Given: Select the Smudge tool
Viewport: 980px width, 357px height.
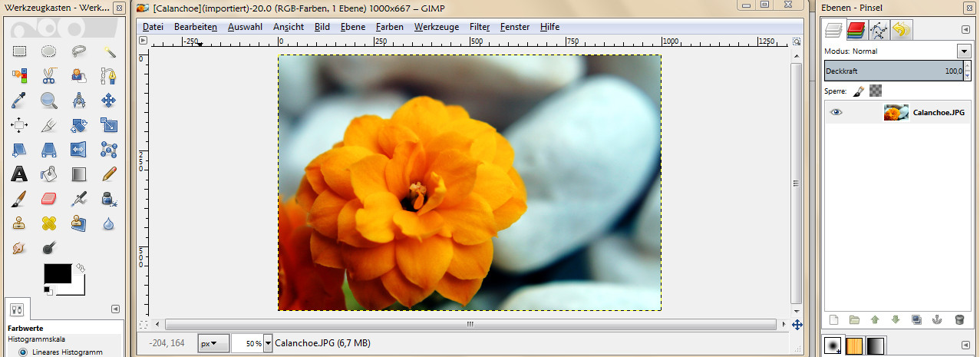Looking at the screenshot, I should [19, 248].
